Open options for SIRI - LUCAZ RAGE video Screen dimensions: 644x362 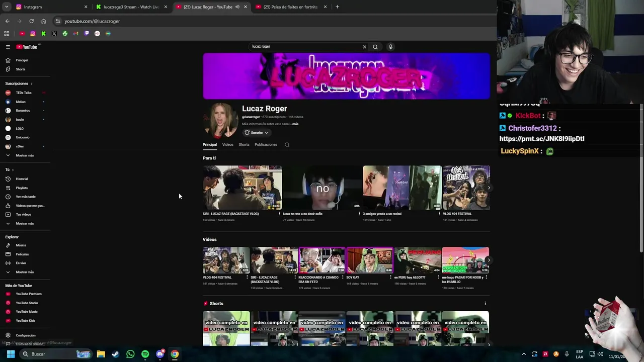279,214
